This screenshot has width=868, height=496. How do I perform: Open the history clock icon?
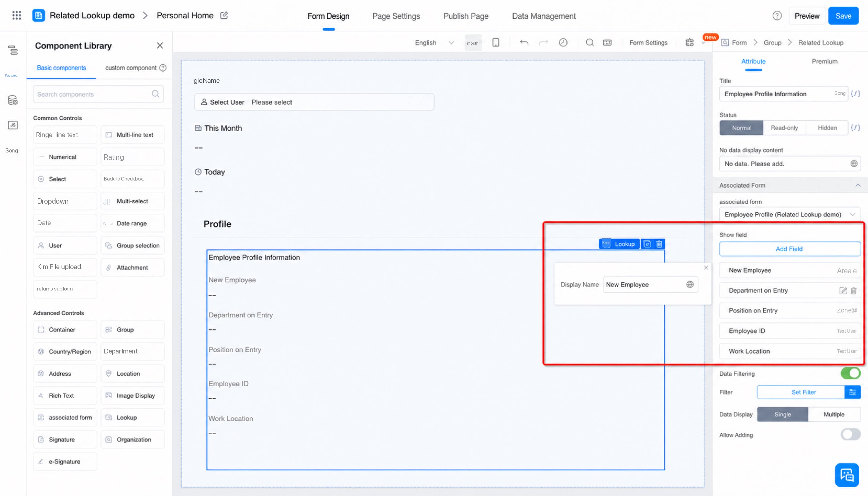pos(563,42)
